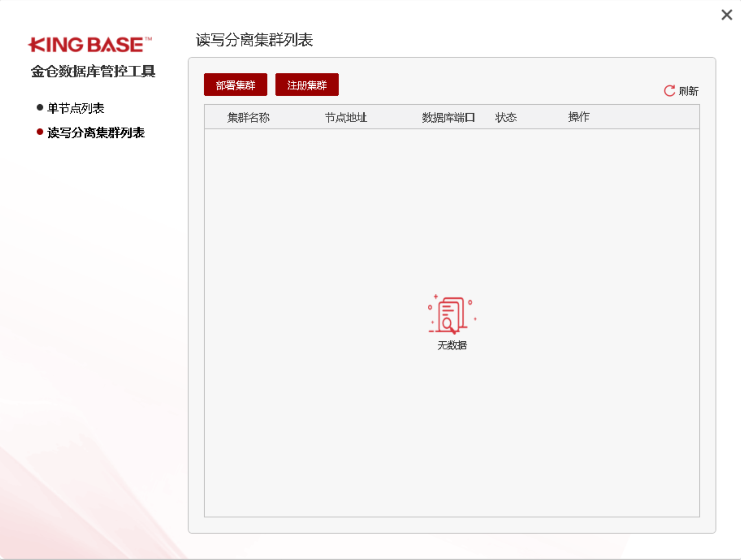
Task: Click the 金仓数据库管控工具 title text
Action: click(x=93, y=71)
